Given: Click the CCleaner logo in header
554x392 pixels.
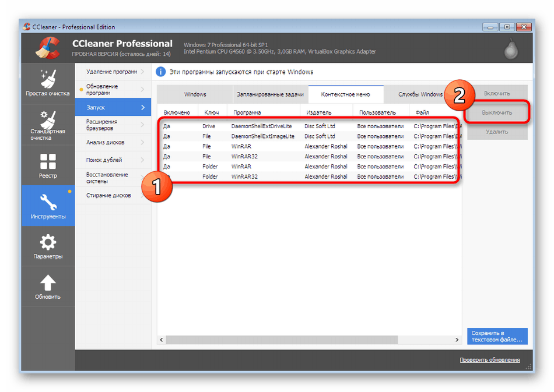Looking at the screenshot, I should pos(47,48).
